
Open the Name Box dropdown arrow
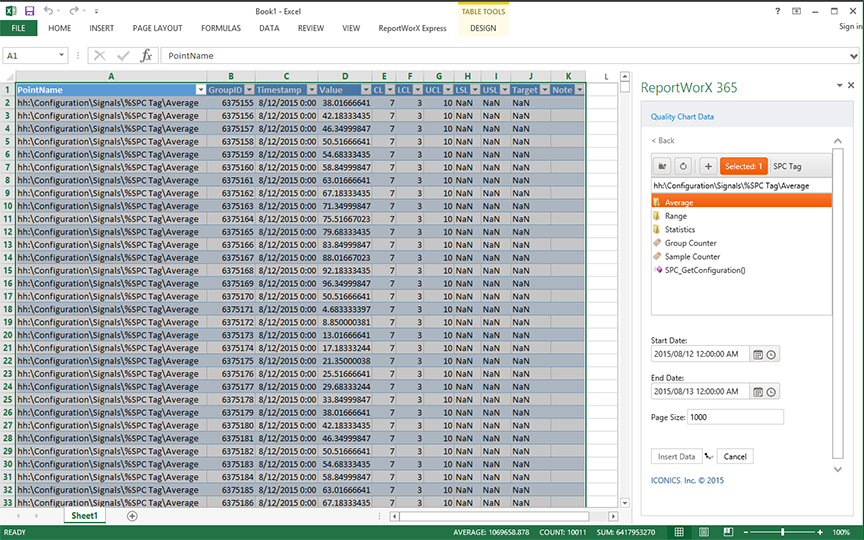pos(62,56)
